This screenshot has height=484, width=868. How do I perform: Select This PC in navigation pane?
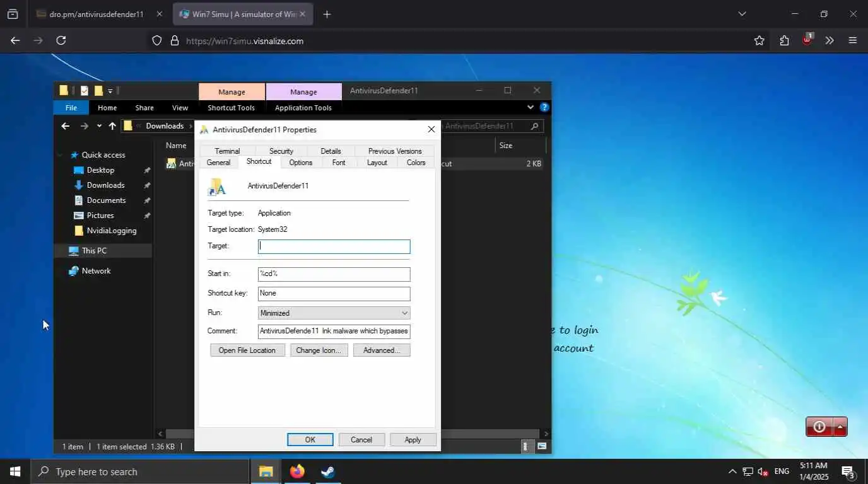tap(94, 251)
